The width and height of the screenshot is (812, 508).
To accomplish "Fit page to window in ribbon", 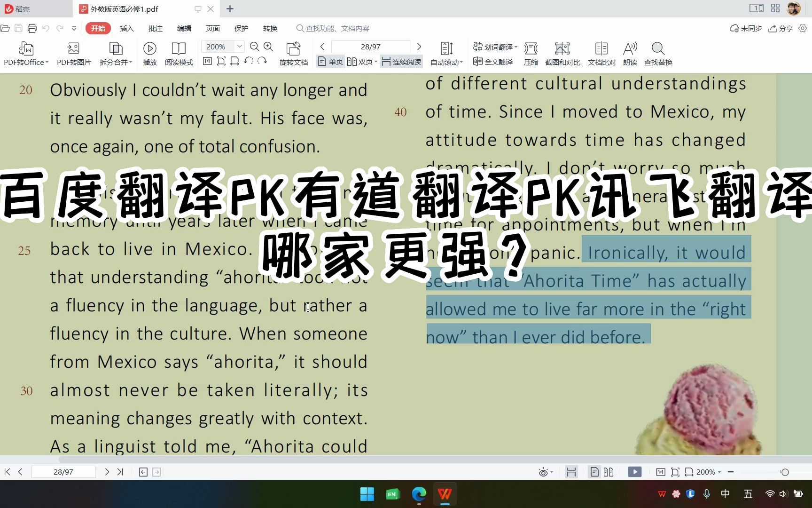I will 221,61.
